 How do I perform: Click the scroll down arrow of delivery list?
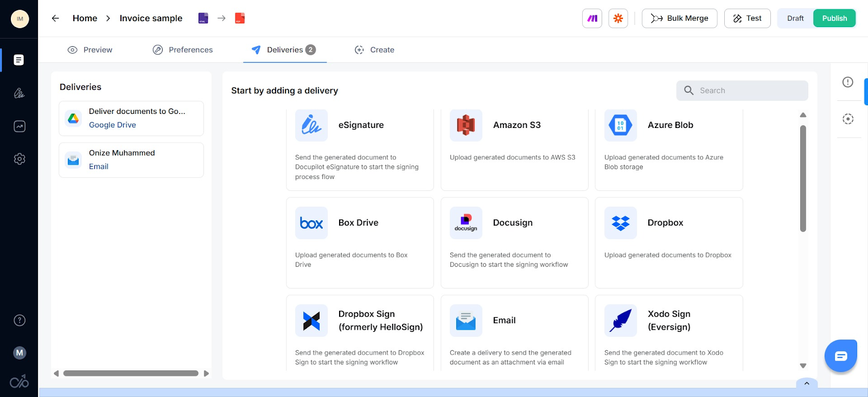coord(803,366)
